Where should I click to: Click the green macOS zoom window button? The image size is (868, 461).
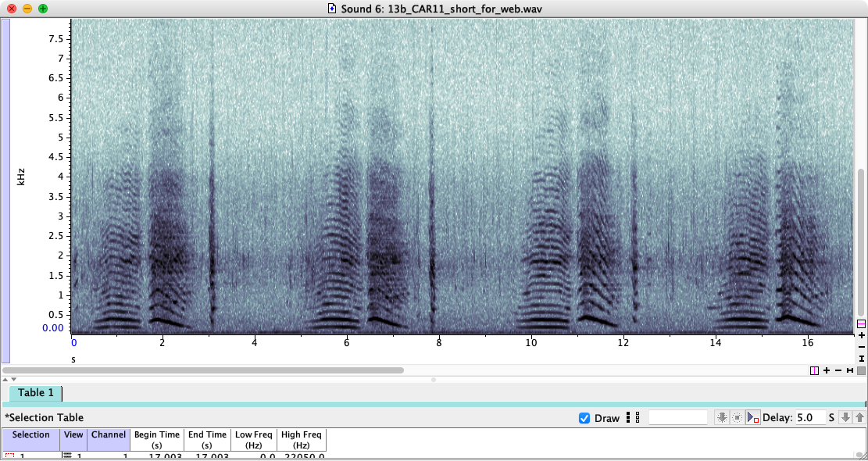coord(43,9)
